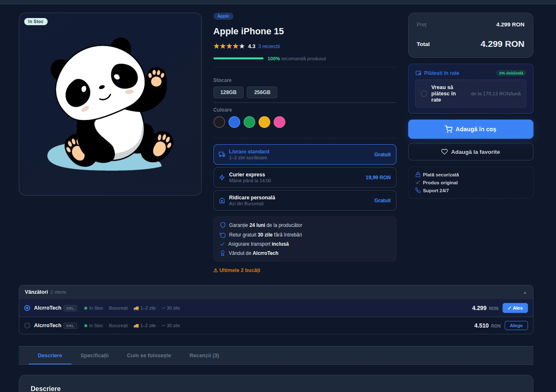Click the panda product image
The height and width of the screenshot is (392, 556).
[x=110, y=104]
